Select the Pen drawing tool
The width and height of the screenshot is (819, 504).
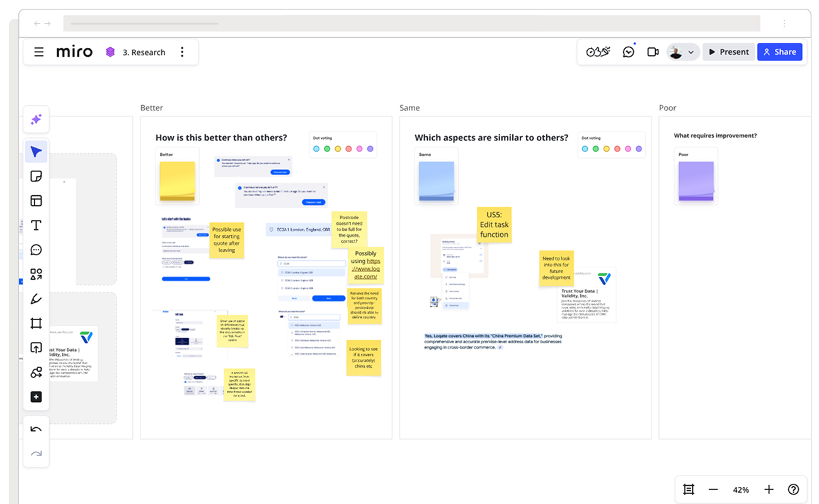click(x=36, y=299)
